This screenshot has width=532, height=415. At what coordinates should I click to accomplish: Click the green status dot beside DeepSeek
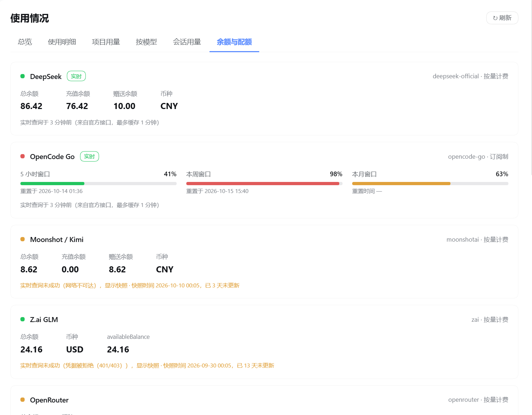pos(23,76)
